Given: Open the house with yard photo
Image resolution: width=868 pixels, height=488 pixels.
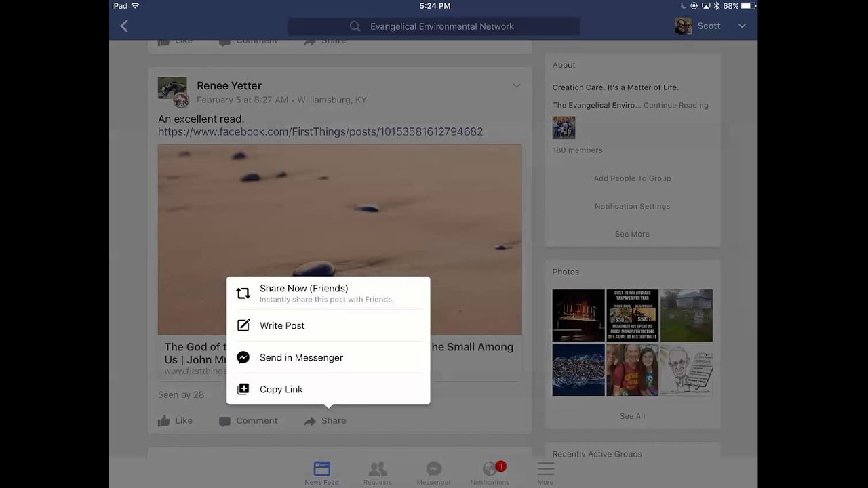Looking at the screenshot, I should click(687, 316).
